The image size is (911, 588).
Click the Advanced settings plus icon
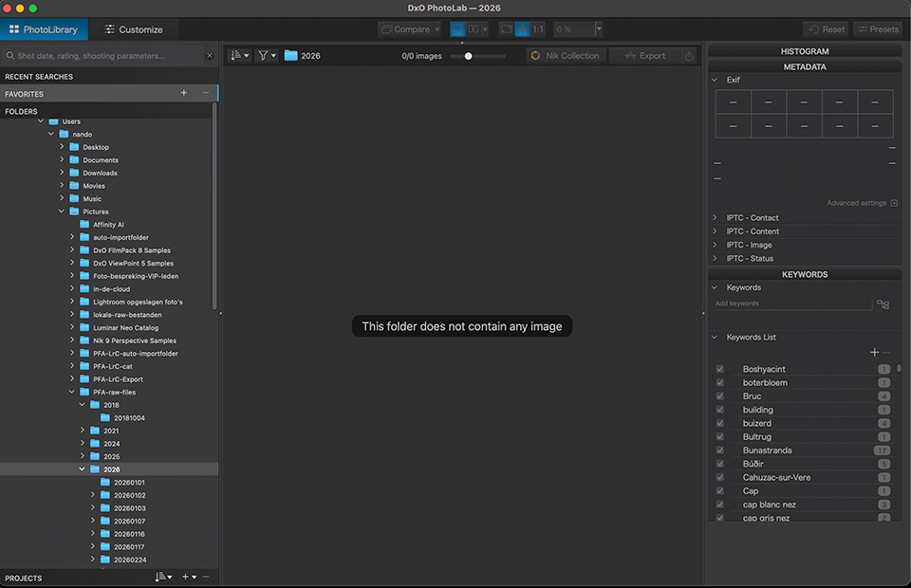coord(894,203)
